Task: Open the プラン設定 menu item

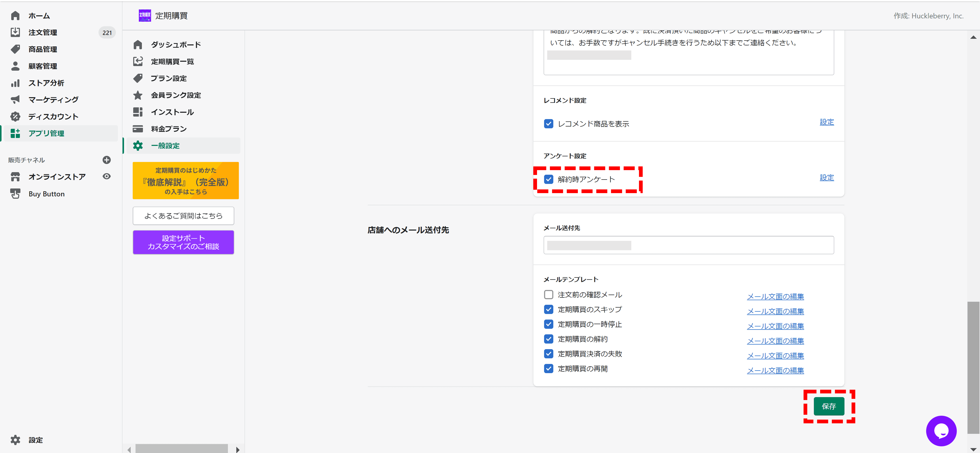Action: coord(169,78)
